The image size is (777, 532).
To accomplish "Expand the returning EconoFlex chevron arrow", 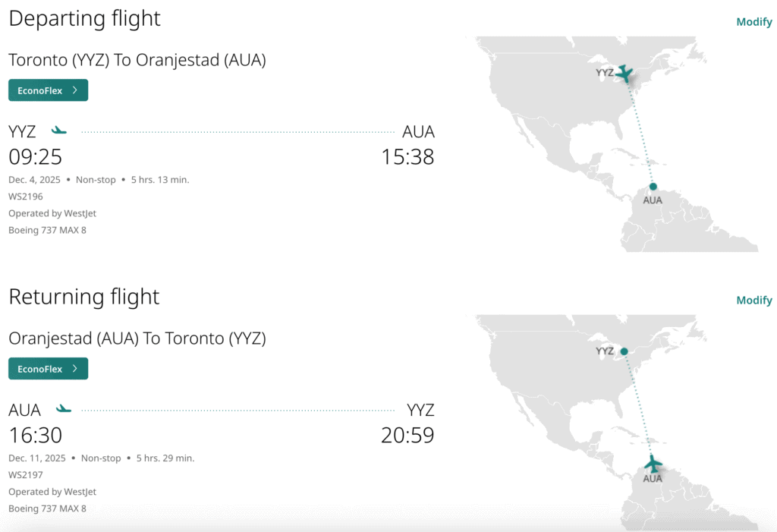I will pos(74,369).
